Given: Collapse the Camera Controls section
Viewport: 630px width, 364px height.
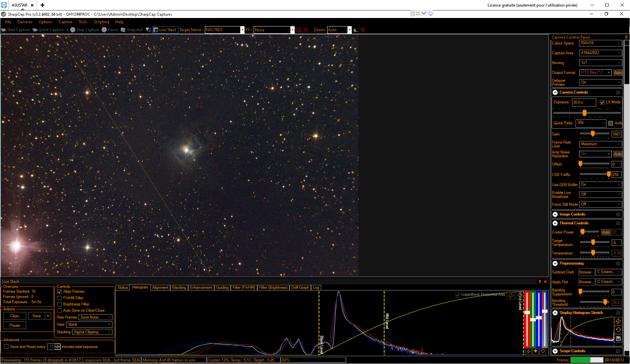Looking at the screenshot, I should pos(555,93).
